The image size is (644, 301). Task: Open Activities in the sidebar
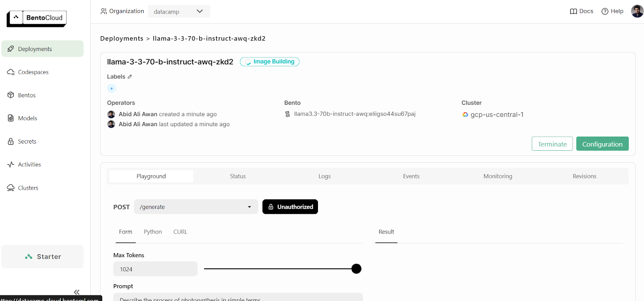coord(42,164)
